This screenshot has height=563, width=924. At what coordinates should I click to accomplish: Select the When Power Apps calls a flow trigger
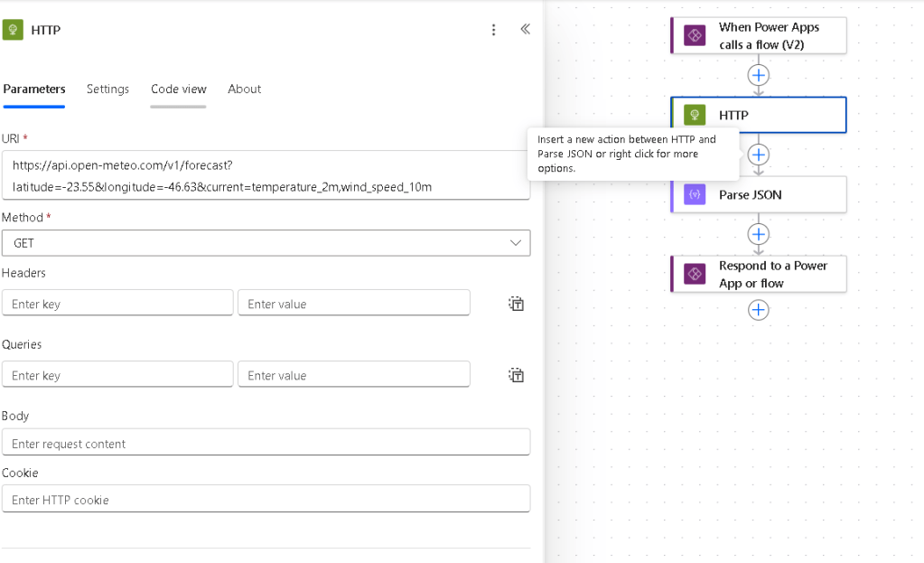click(x=758, y=36)
